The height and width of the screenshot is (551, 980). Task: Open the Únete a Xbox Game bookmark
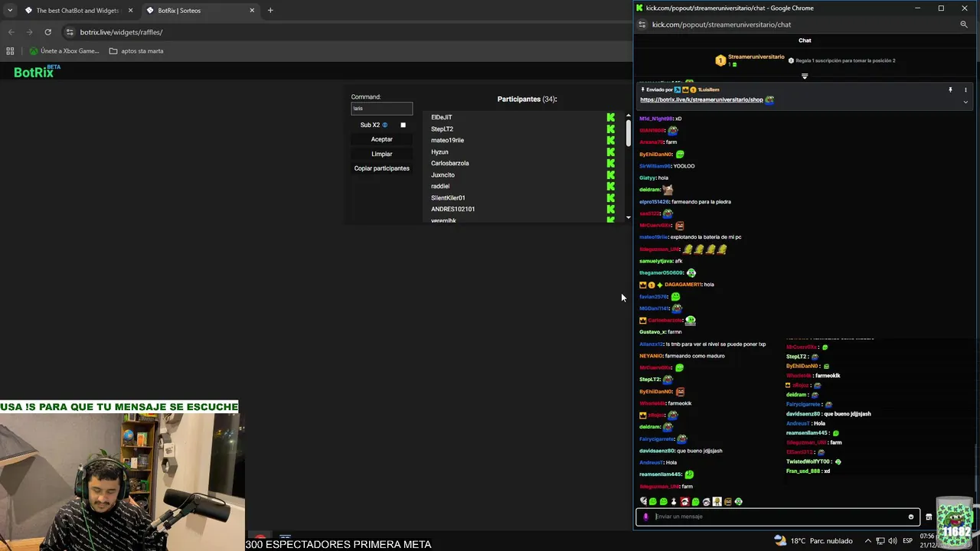pyautogui.click(x=64, y=51)
